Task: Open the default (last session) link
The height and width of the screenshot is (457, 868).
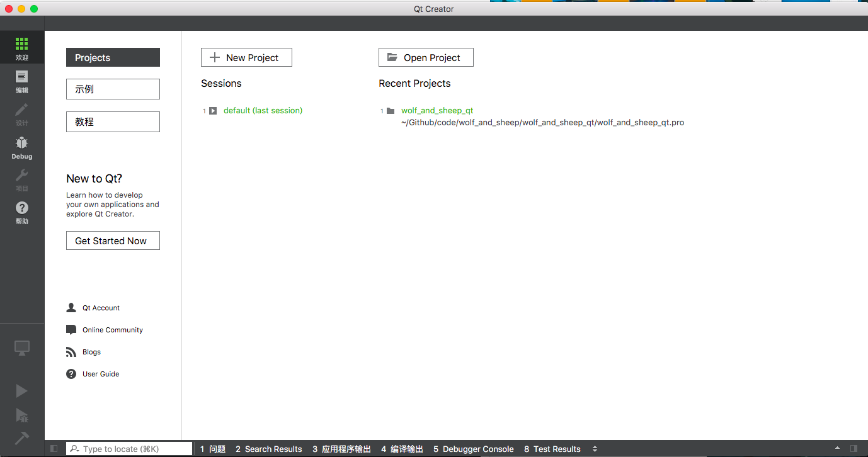Action: tap(263, 110)
